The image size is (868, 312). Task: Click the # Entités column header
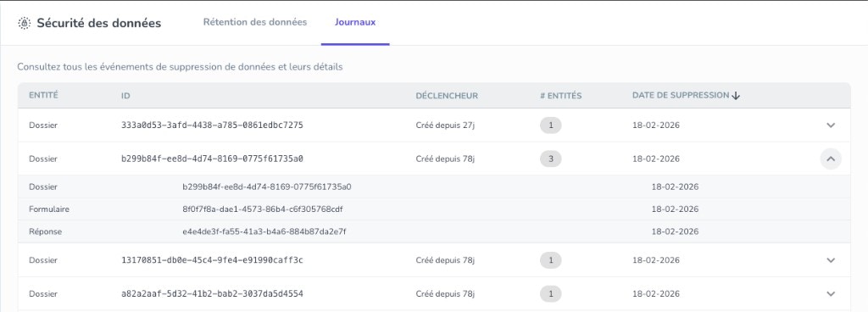coord(561,96)
